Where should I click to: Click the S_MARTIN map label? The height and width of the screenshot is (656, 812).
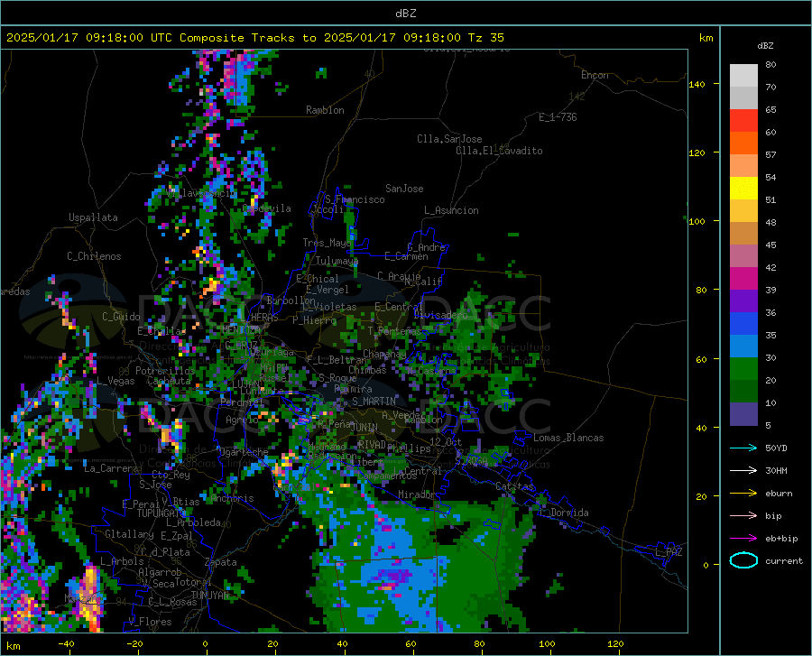(x=374, y=402)
